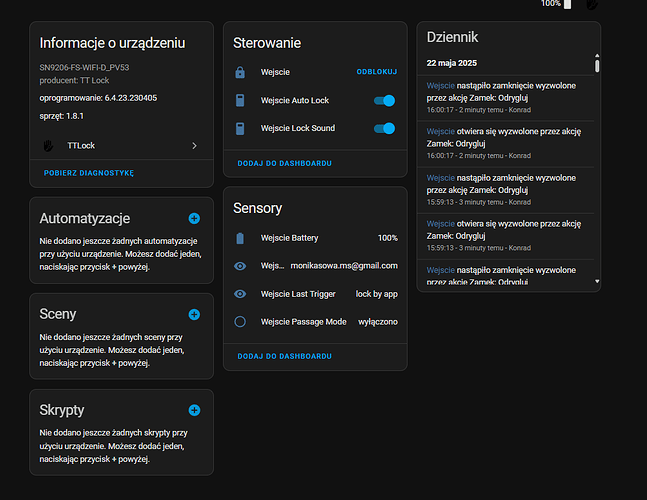The width and height of the screenshot is (647, 500).
Task: Click the Wejscie Lock Sound device icon
Action: [x=240, y=128]
